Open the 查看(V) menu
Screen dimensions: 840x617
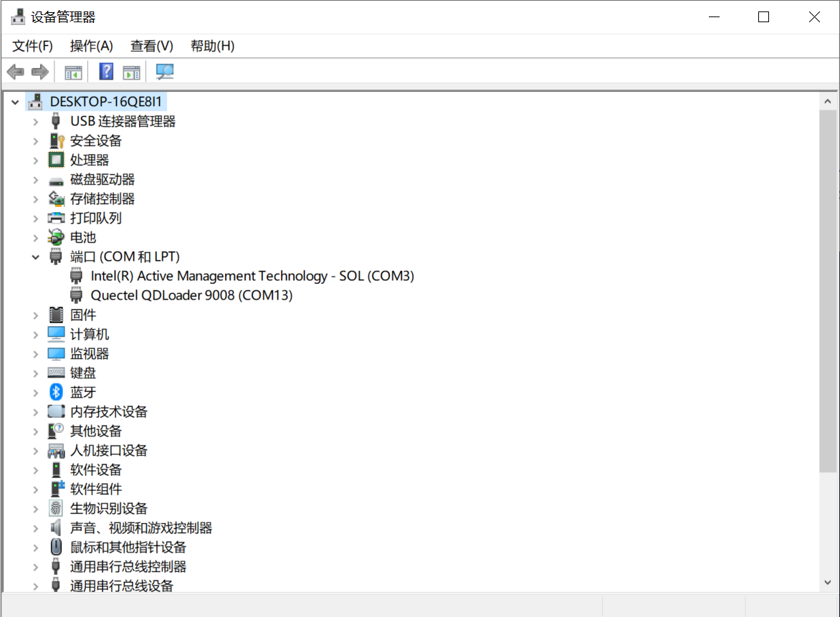(x=152, y=46)
